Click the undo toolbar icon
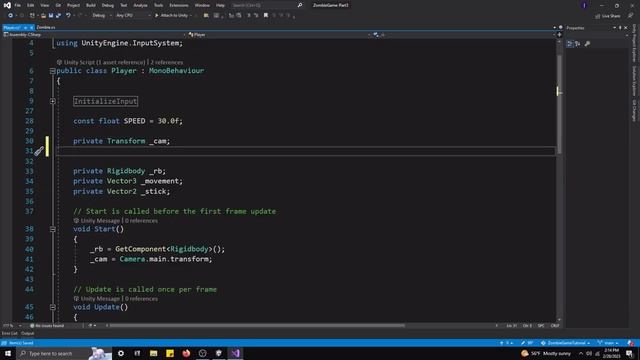Viewport: 640px width, 360px height. point(68,16)
